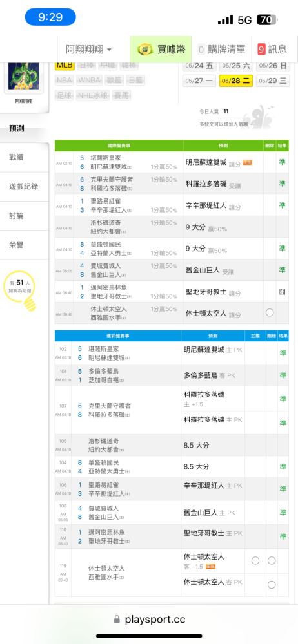Choose the date 05/24 五
The height and width of the screenshot is (644, 298).
point(199,66)
